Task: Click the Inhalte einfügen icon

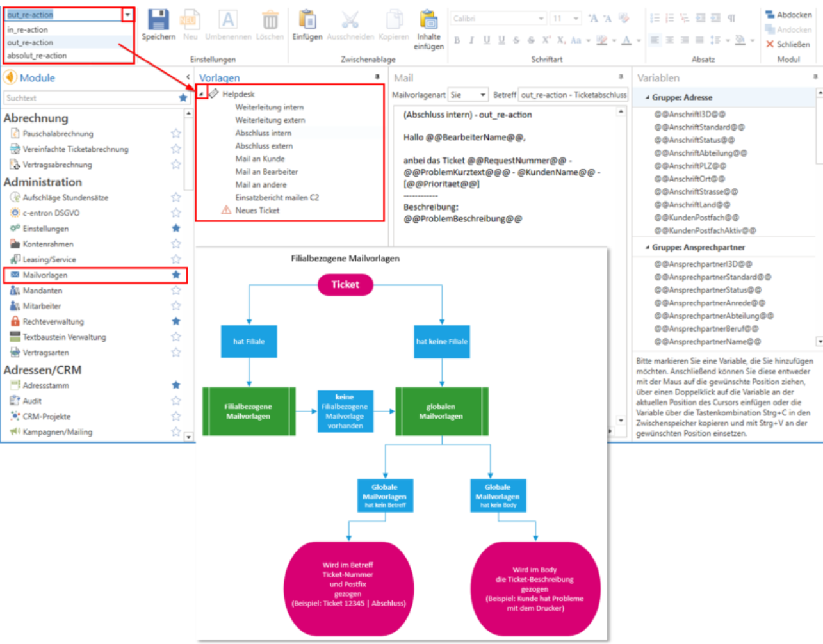Action: point(428,20)
